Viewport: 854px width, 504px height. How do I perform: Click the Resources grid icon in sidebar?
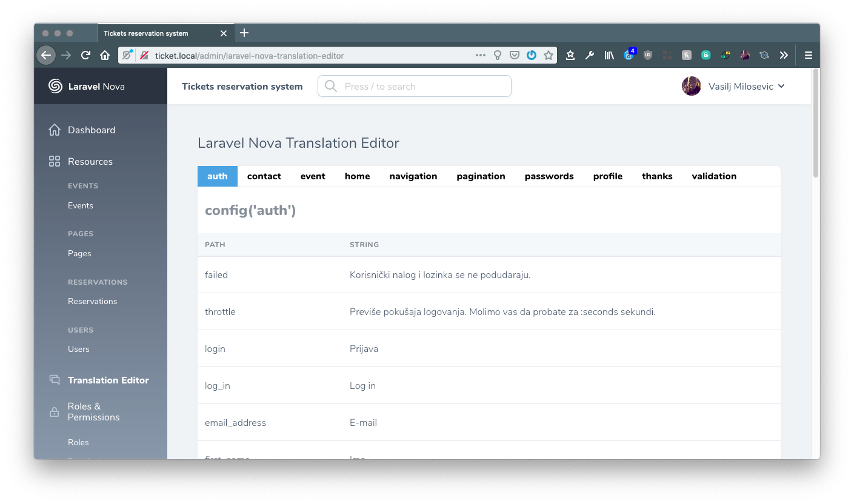[55, 161]
